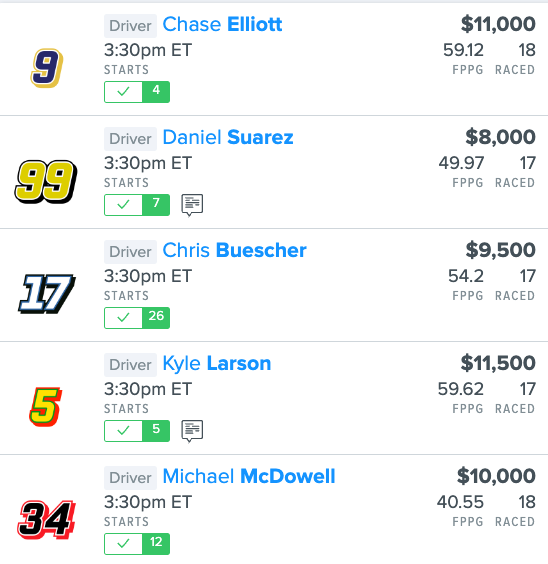The height and width of the screenshot is (564, 548).
Task: Click the red number 34 car icon
Action: point(46,520)
